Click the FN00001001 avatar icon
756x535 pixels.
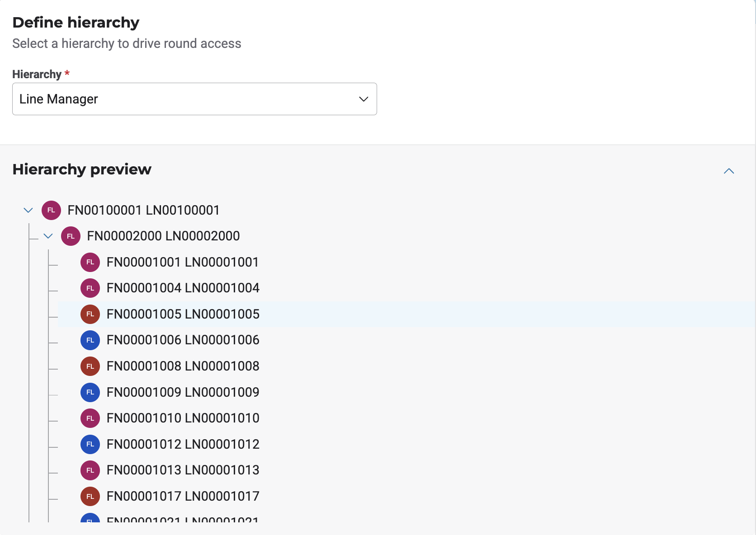click(90, 262)
